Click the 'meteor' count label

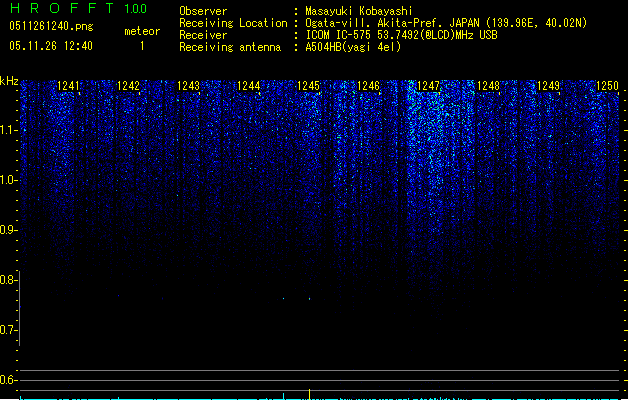tap(142, 31)
